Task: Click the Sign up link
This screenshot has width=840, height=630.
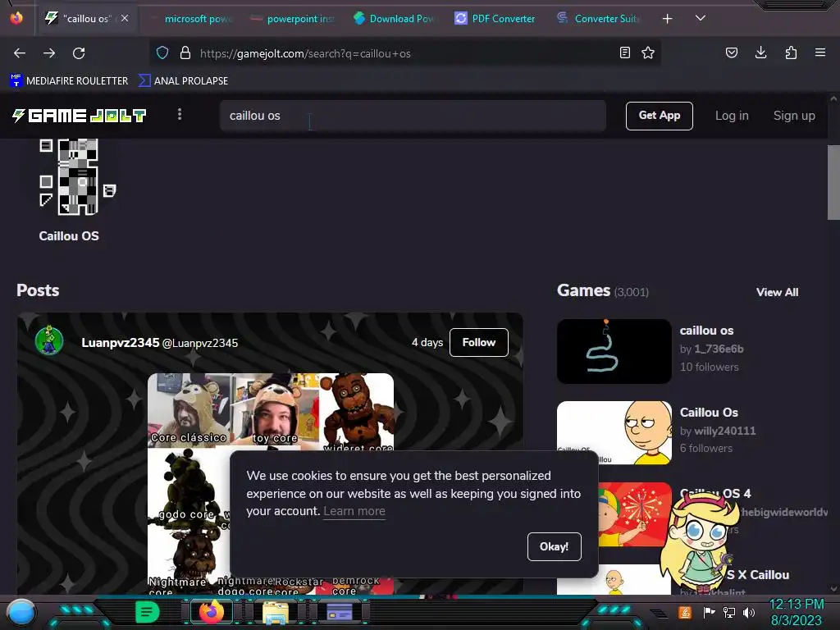Action: point(794,116)
